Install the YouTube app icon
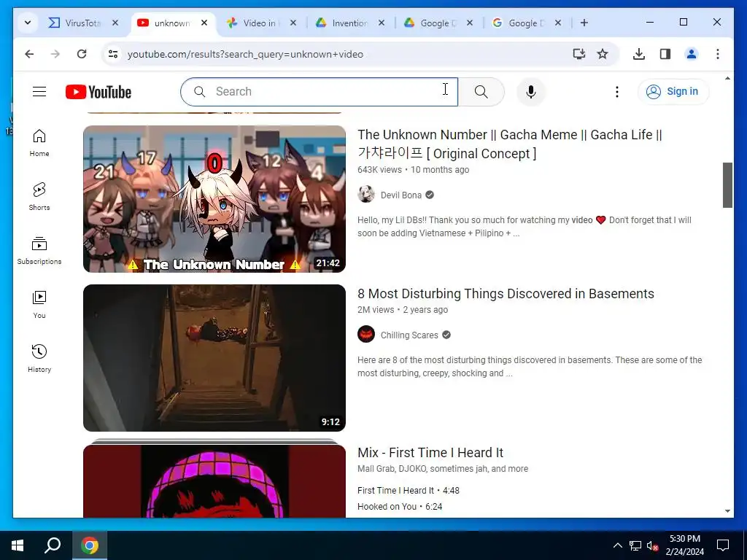The height and width of the screenshot is (560, 747). (x=578, y=54)
